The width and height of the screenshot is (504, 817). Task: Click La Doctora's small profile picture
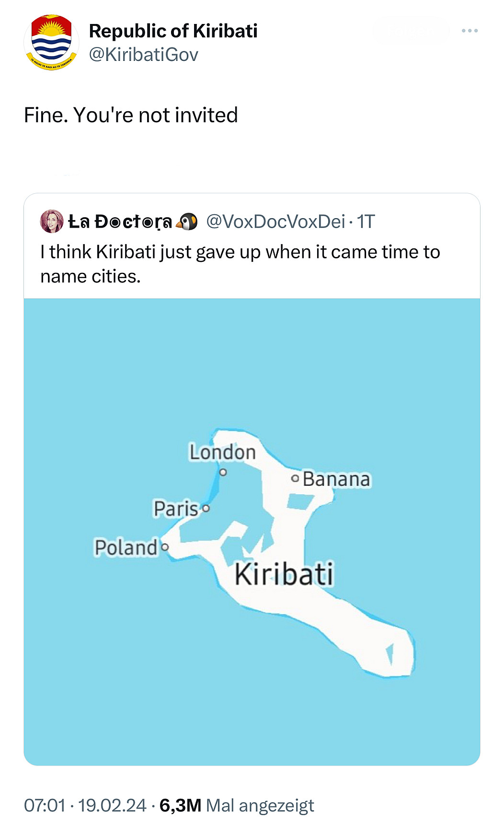coord(52,222)
